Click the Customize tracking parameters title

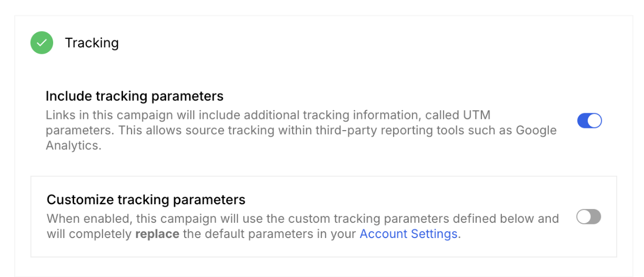click(146, 200)
